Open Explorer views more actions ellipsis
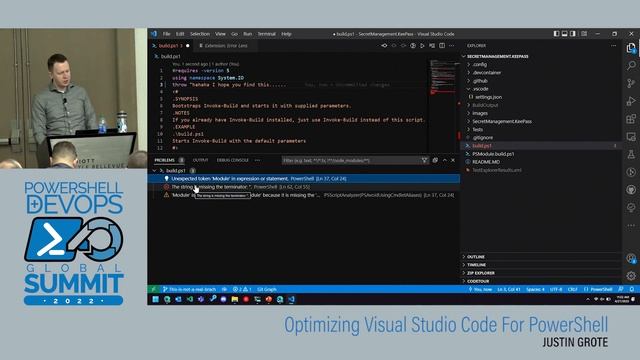This screenshot has width=640, height=360. (613, 46)
